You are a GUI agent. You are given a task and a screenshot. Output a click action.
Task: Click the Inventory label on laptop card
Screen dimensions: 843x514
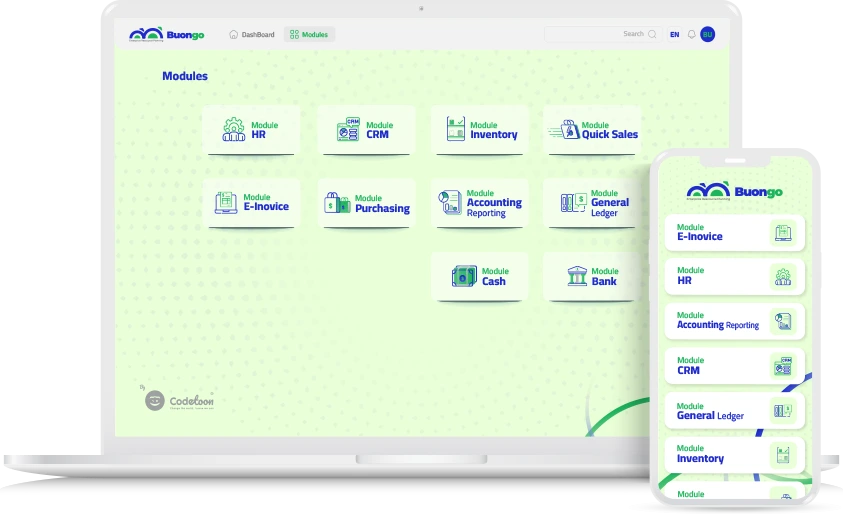pos(494,134)
